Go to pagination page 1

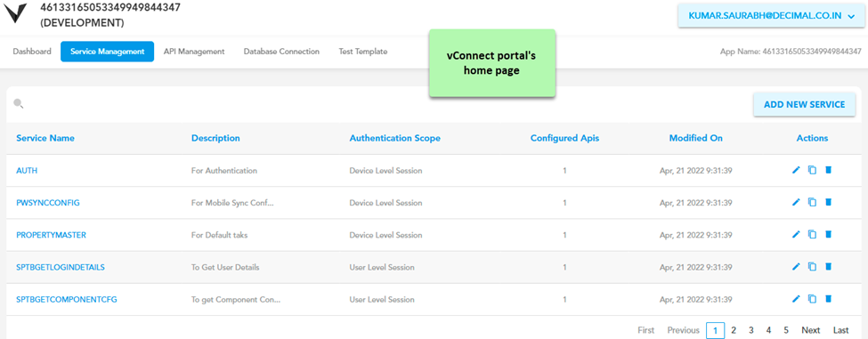pos(715,330)
